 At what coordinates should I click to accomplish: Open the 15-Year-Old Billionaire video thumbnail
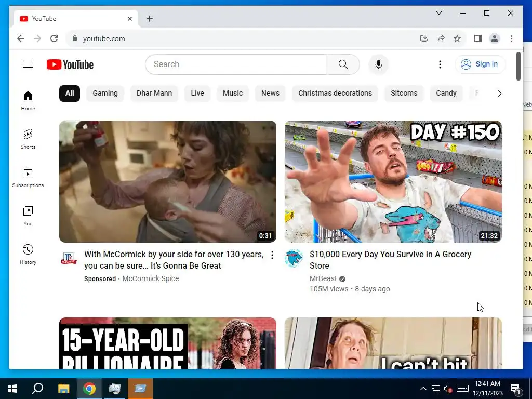click(x=168, y=343)
